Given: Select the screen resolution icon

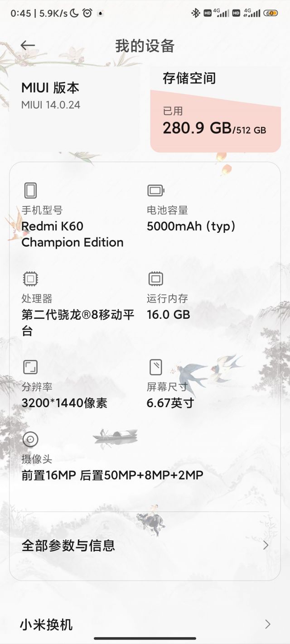Looking at the screenshot, I should click(x=30, y=368).
